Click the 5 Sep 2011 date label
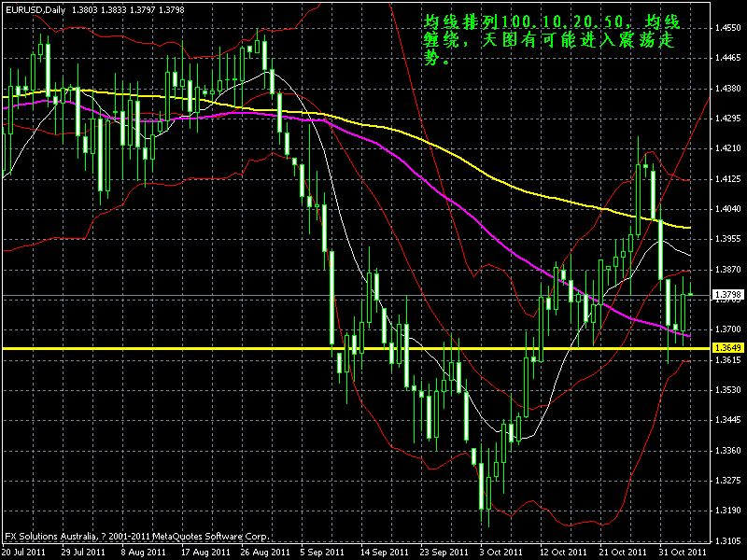The image size is (747, 560). [x=322, y=552]
